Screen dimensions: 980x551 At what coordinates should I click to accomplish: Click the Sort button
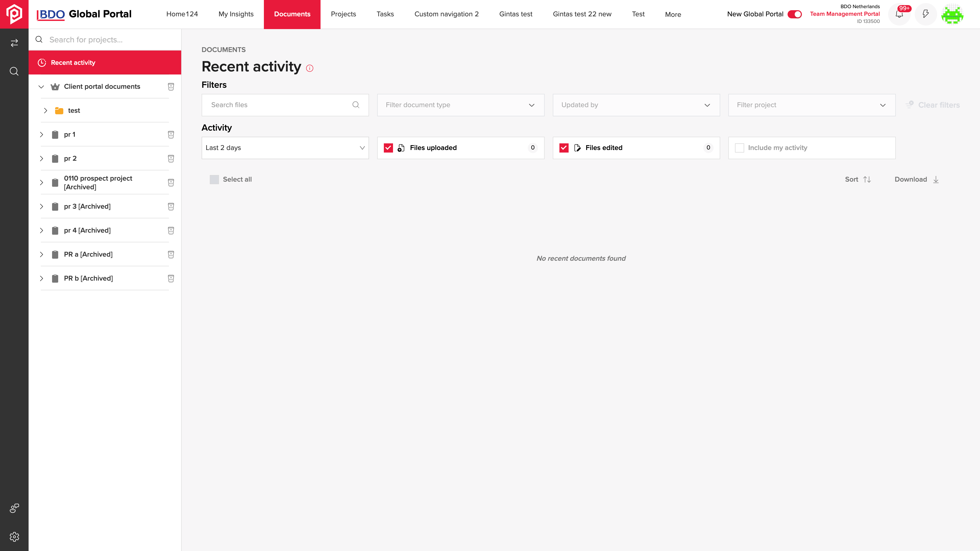pyautogui.click(x=858, y=180)
